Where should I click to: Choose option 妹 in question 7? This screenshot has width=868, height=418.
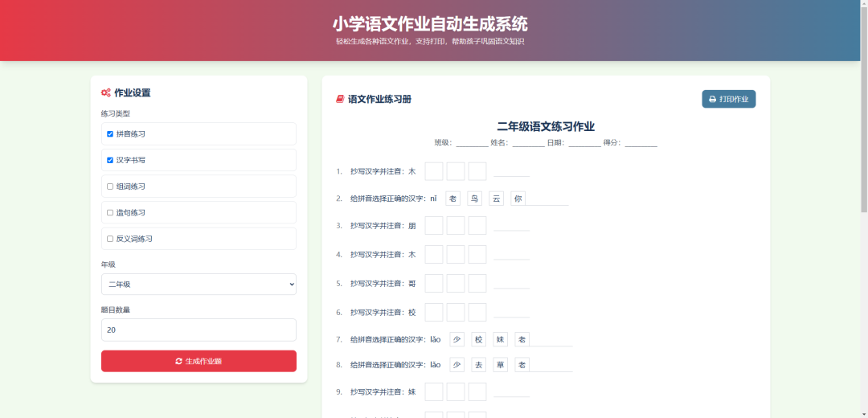tap(500, 339)
